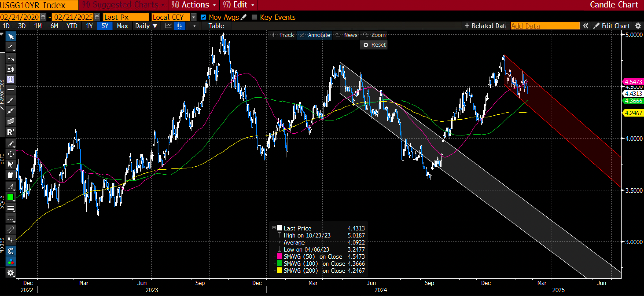Screen dimensions: 644x296
Task: Open the chart type dropdown arrow
Action: [194, 26]
